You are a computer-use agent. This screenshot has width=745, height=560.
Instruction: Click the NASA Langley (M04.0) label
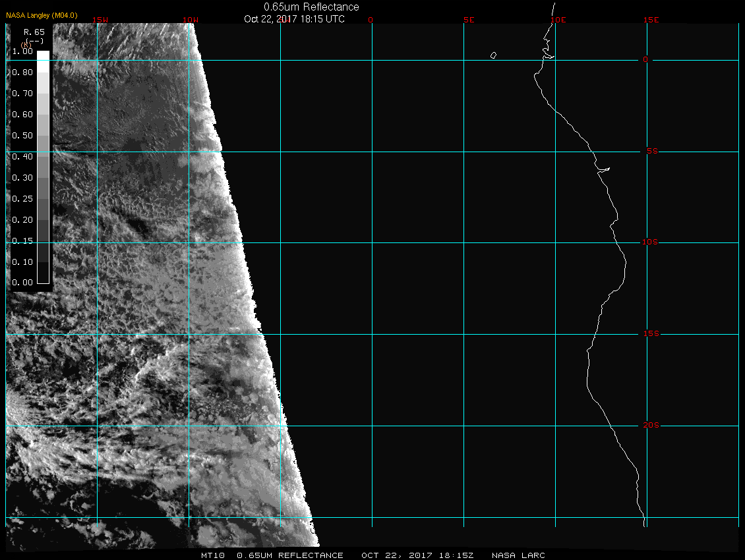point(42,15)
